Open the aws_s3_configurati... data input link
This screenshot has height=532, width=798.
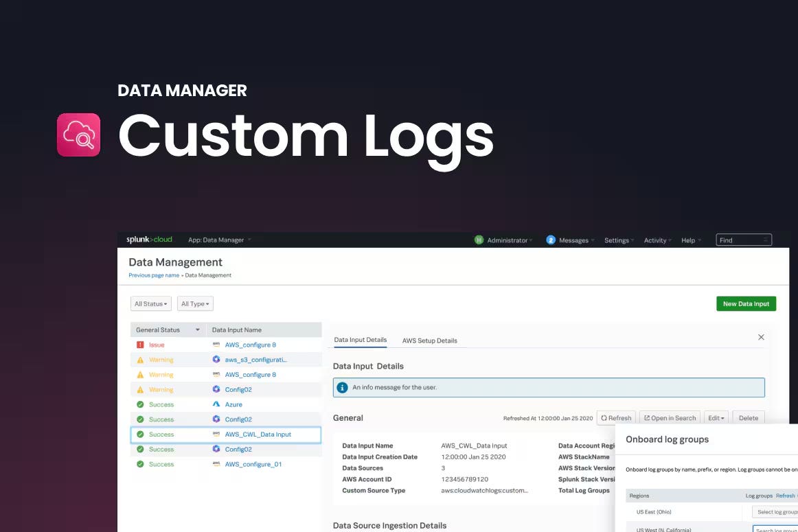[x=255, y=360]
